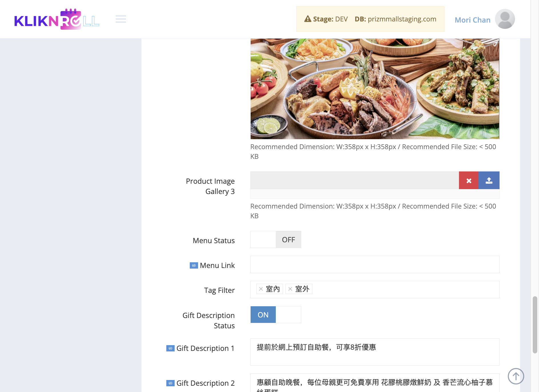
Task: Focus the Menu Link input field
Action: click(x=375, y=265)
